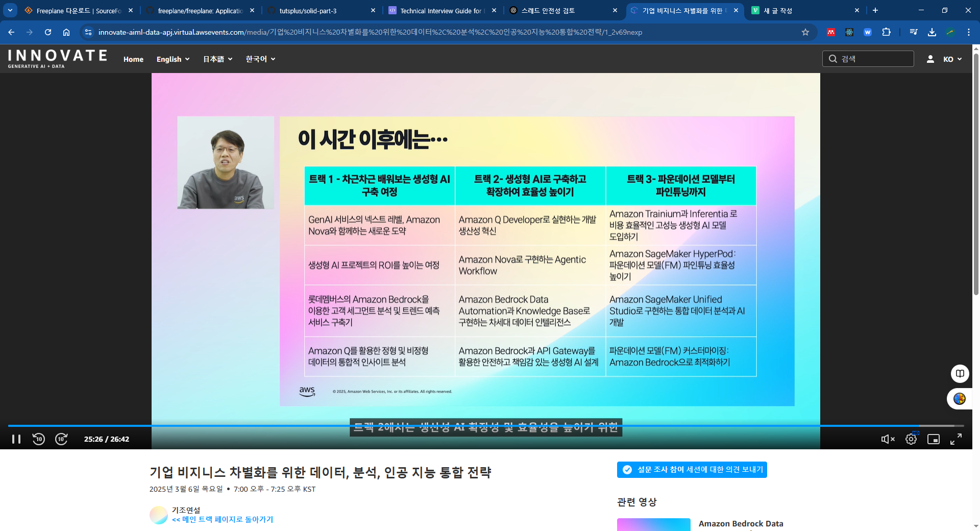The width and height of the screenshot is (980, 531).
Task: Click the video title heading
Action: point(320,472)
